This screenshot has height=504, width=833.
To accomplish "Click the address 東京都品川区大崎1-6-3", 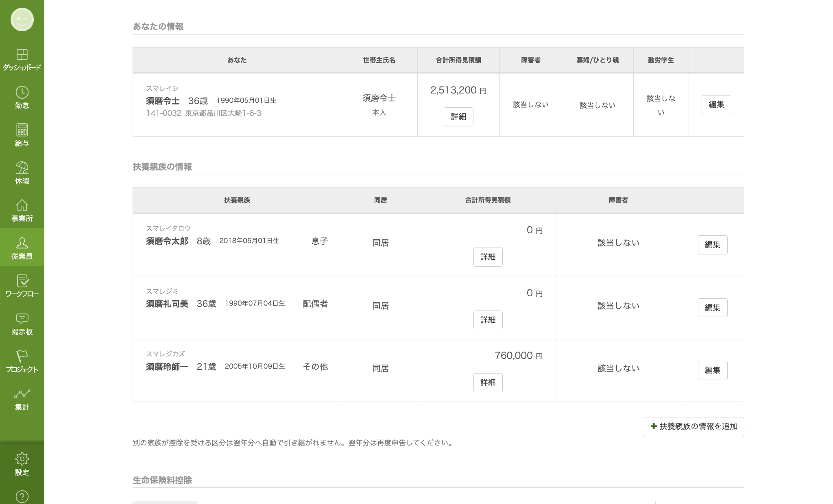I will pos(223,113).
